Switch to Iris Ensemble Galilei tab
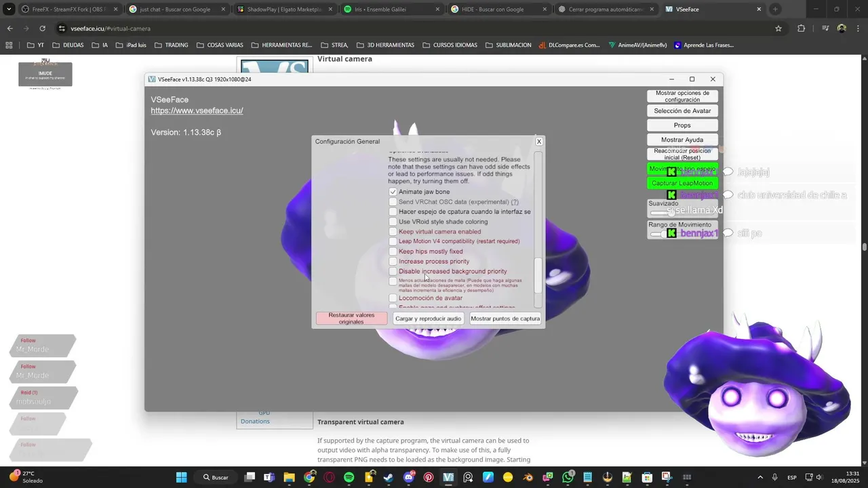The width and height of the screenshot is (868, 488). coord(392,9)
